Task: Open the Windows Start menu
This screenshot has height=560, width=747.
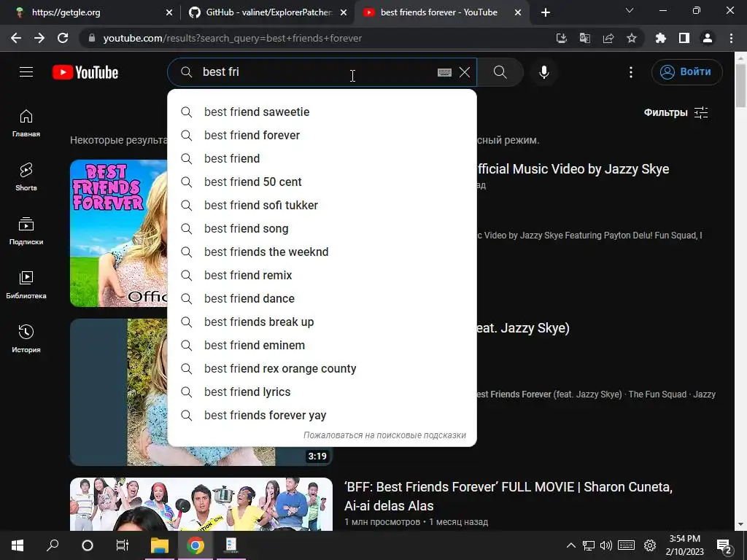Action: click(x=18, y=545)
